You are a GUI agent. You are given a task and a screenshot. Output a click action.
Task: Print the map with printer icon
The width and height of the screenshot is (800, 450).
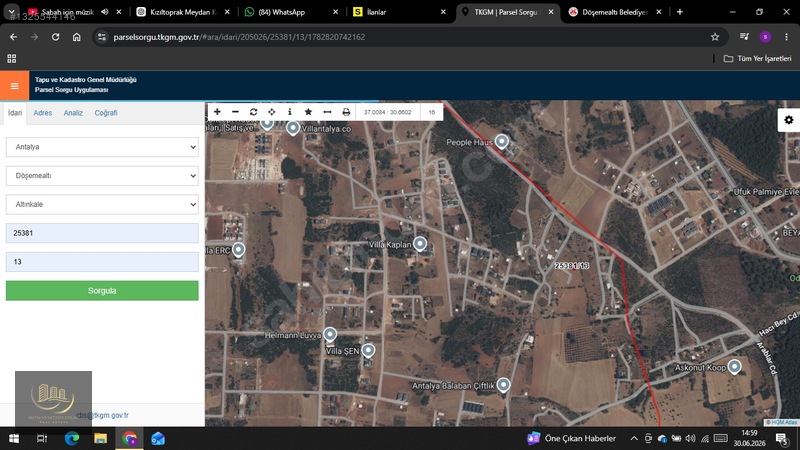(346, 112)
